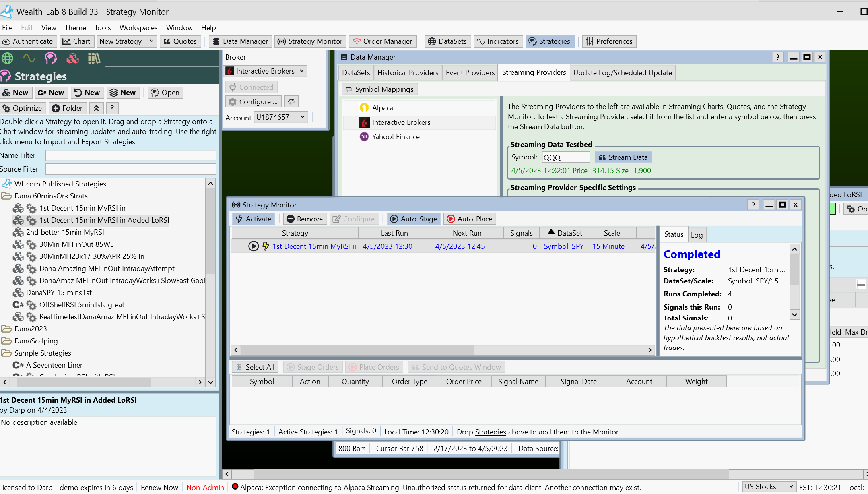Open the Indicators panel

(497, 41)
